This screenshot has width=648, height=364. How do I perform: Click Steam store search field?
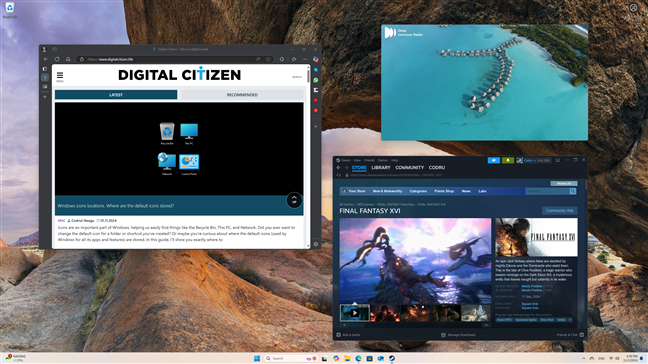547,191
